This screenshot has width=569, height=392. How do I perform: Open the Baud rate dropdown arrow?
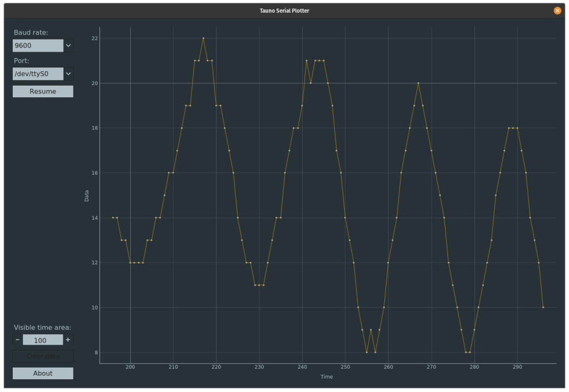click(x=68, y=46)
